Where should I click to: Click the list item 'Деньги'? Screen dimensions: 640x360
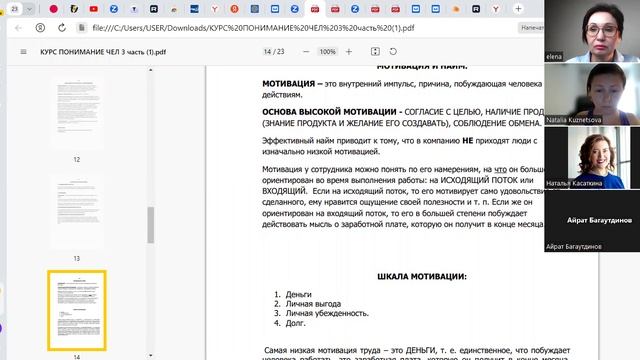coord(298,294)
